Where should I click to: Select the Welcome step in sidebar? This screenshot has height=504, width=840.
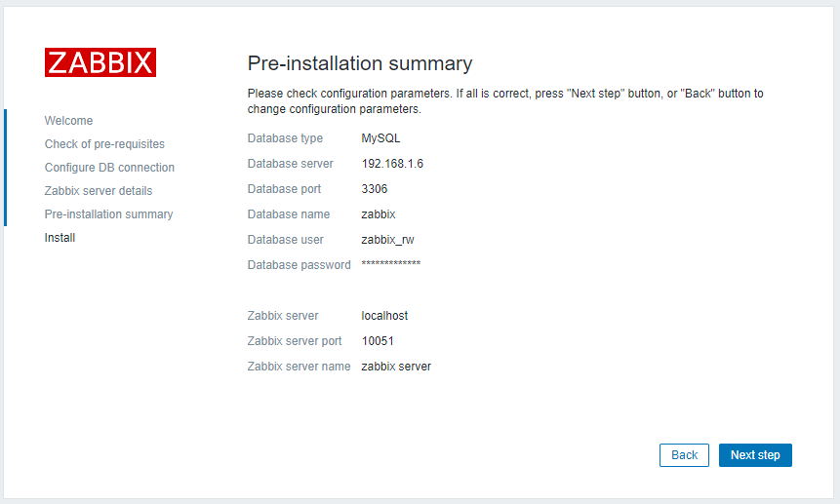point(69,121)
